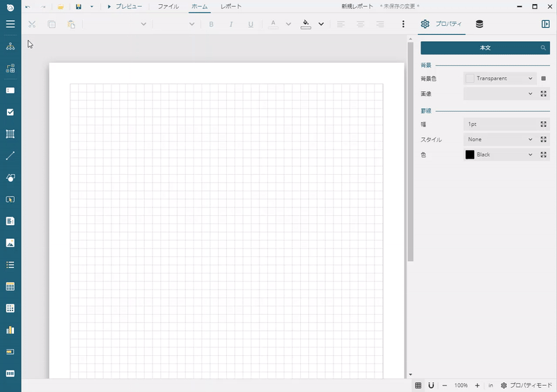Click the Cut scissors icon
557x392 pixels.
point(32,24)
